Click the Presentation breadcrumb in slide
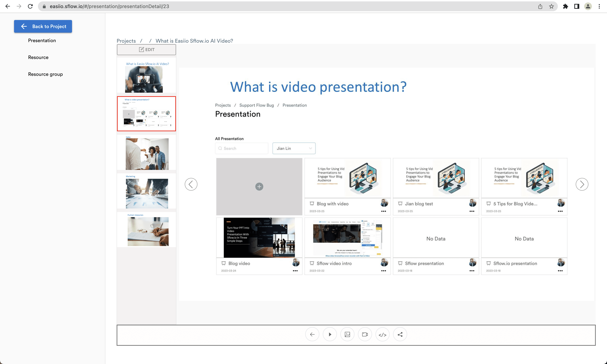 pos(295,105)
